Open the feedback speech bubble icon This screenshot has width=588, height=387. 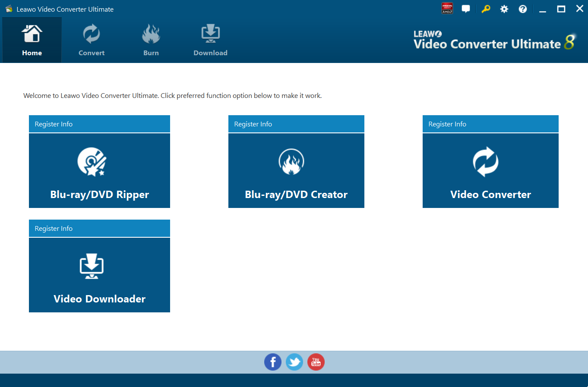coord(466,9)
